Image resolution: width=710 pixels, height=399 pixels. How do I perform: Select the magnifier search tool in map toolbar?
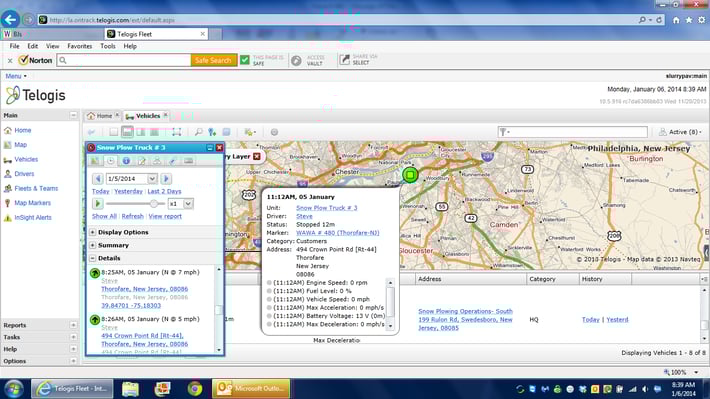pyautogui.click(x=198, y=132)
